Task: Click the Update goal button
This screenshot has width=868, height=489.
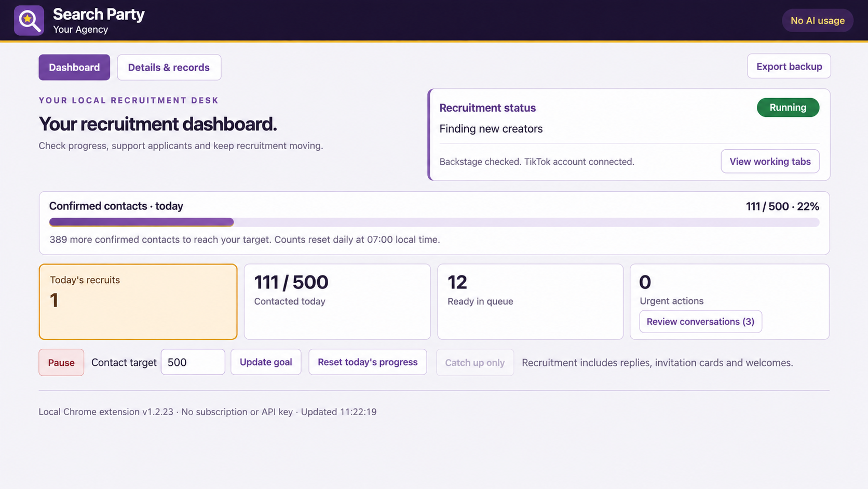Action: 266,362
